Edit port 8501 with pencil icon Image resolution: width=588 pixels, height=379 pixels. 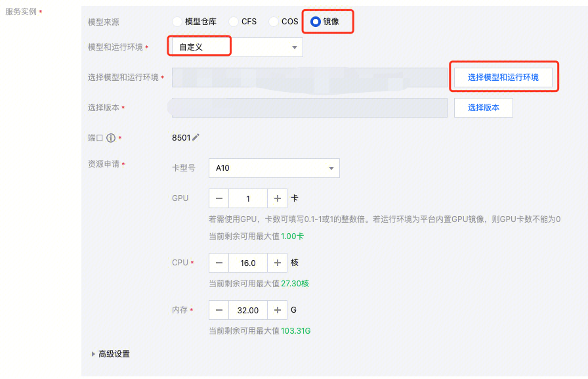[x=196, y=137]
